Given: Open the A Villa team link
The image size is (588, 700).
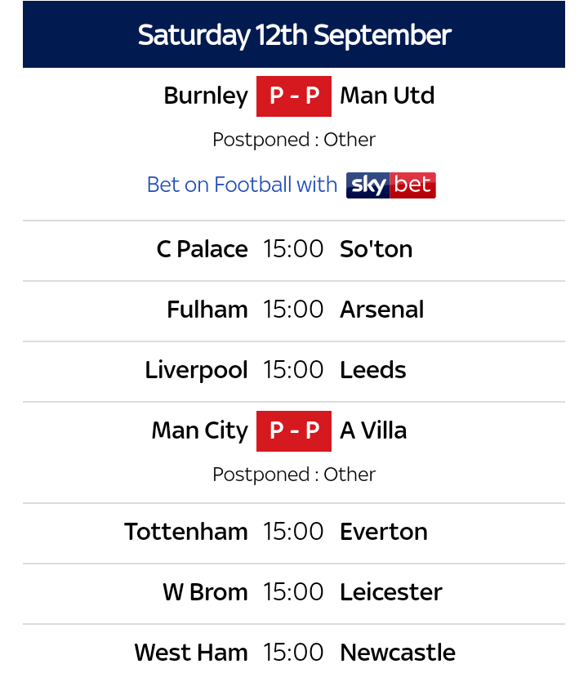Looking at the screenshot, I should tap(373, 431).
